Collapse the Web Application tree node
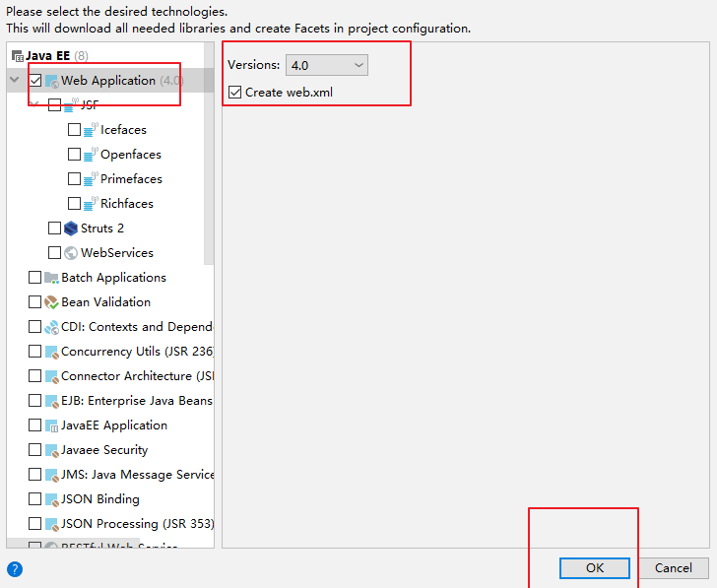The width and height of the screenshot is (717, 588). click(x=15, y=81)
